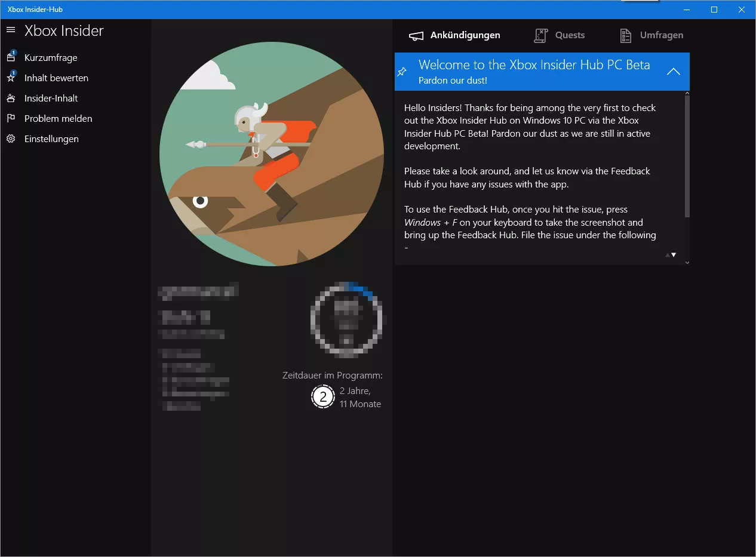This screenshot has width=756, height=557.
Task: Click the star icon for Inhalt bewerten
Action: (11, 78)
